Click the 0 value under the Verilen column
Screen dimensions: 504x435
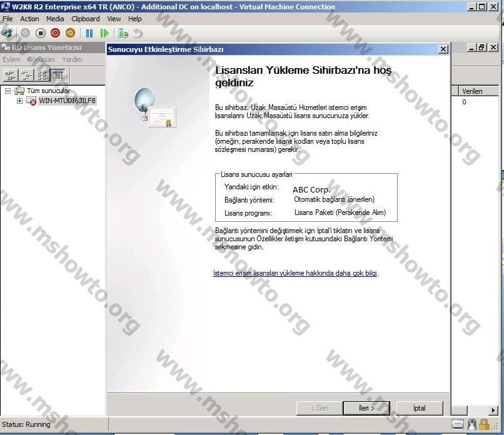pyautogui.click(x=464, y=102)
